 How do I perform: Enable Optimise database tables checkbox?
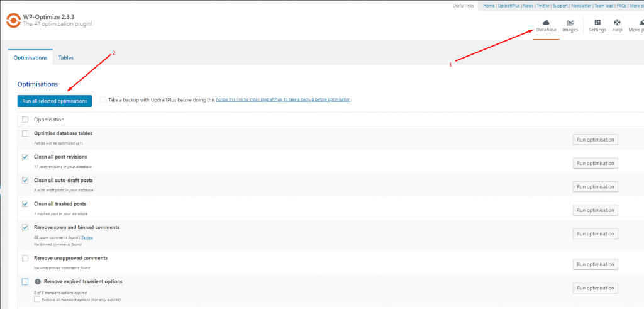[25, 133]
